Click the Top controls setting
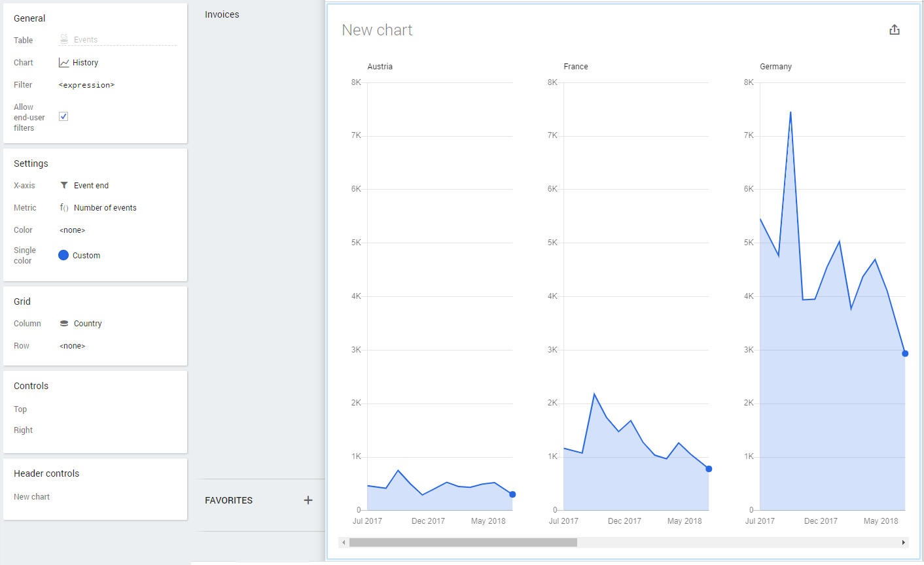 20,409
